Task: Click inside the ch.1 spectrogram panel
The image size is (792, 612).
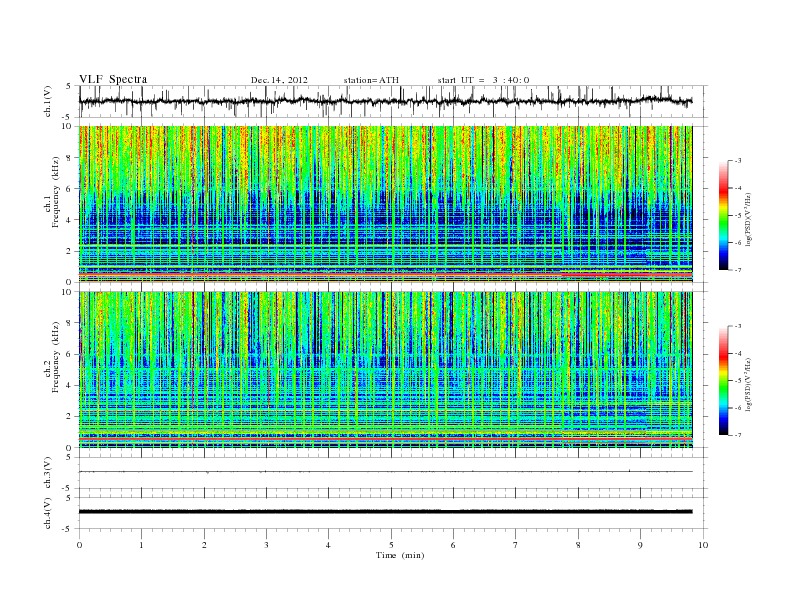Action: click(385, 204)
